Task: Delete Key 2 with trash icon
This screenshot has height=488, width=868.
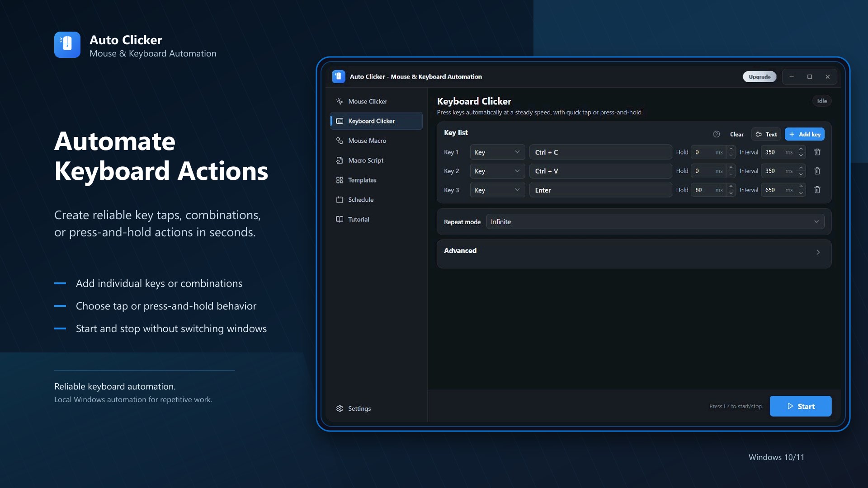Action: coord(817,171)
